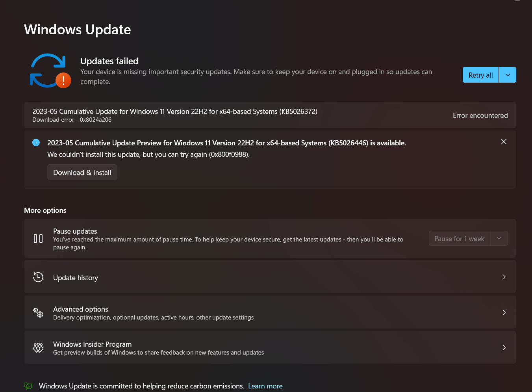The width and height of the screenshot is (532, 392).
Task: Open Update history via its chevron
Action: 504,277
